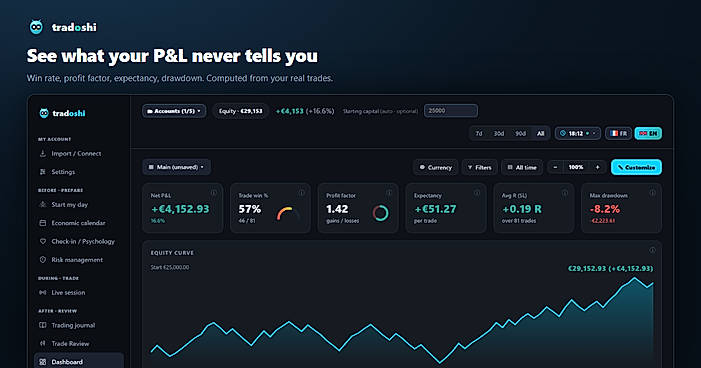The image size is (701, 368).
Task: Expand the Main (unsaved) layout dropdown
Action: pos(177,167)
